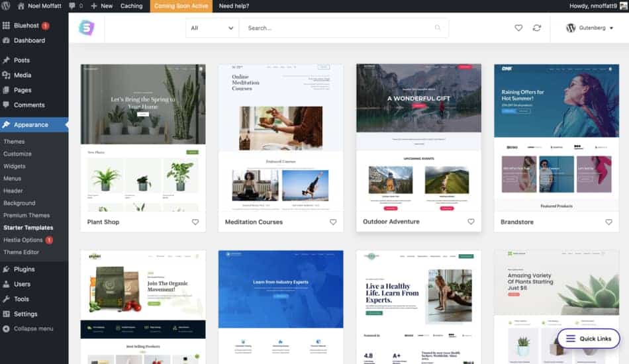Click the Users icon in sidebar

point(6,284)
